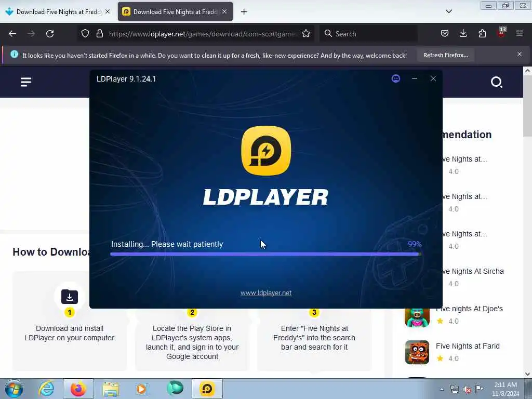Open the Firefox hamburger application menu
The height and width of the screenshot is (399, 532).
[519, 34]
